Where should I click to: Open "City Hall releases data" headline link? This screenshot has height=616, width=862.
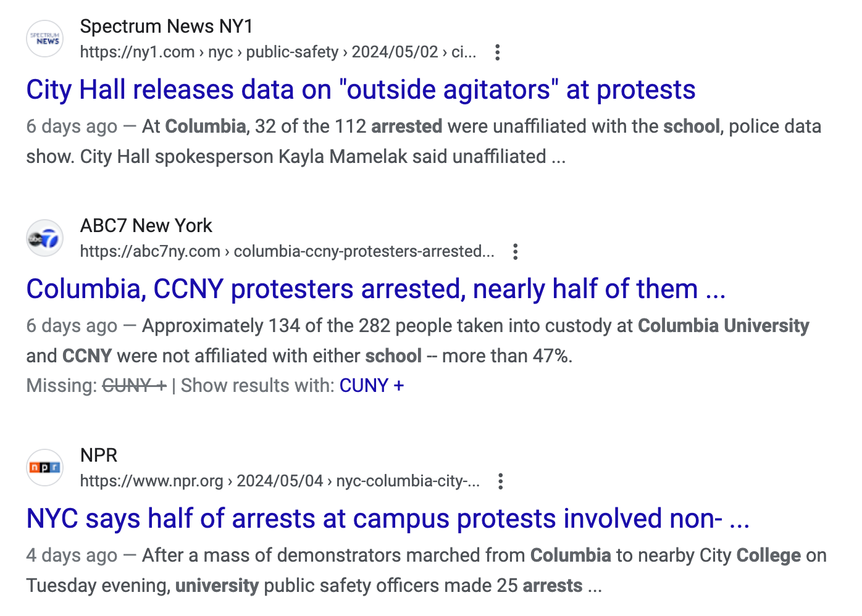pos(361,90)
